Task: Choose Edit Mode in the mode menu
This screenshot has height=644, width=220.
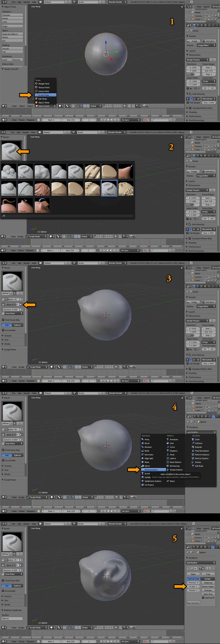Action: (46, 99)
